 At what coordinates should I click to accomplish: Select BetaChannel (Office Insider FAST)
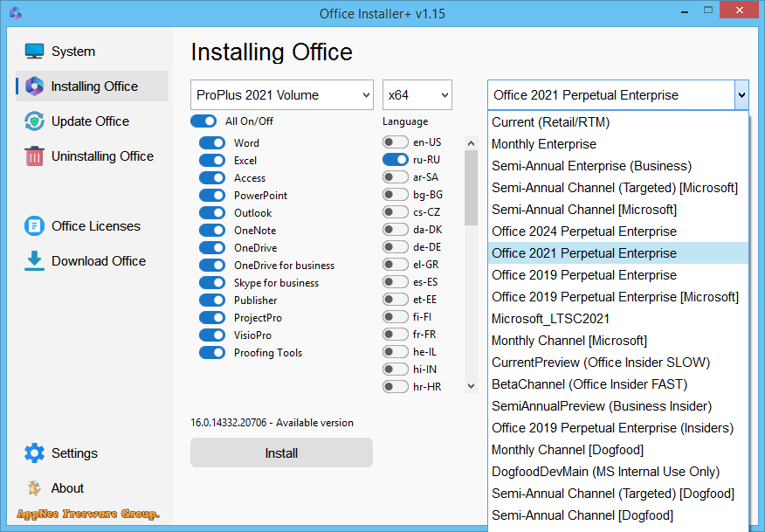tap(617, 384)
